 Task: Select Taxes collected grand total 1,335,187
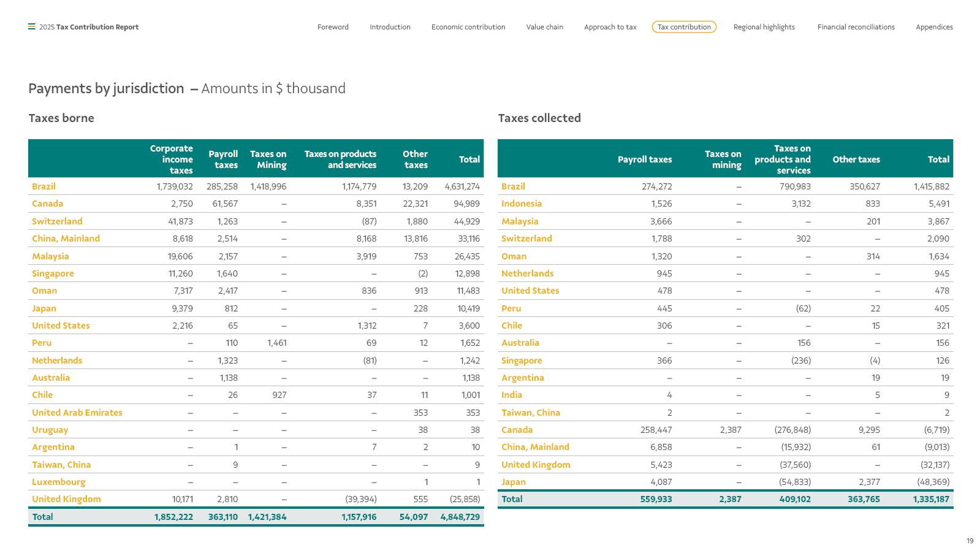(x=931, y=499)
